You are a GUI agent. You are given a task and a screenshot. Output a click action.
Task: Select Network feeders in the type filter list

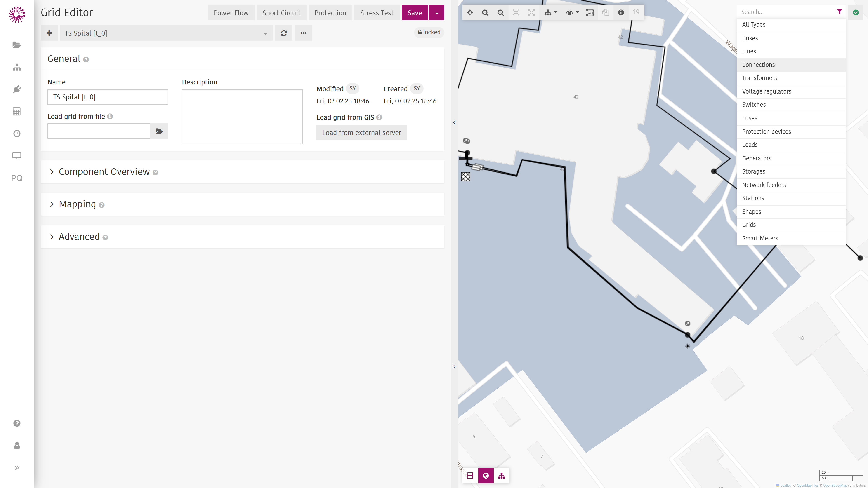791,185
